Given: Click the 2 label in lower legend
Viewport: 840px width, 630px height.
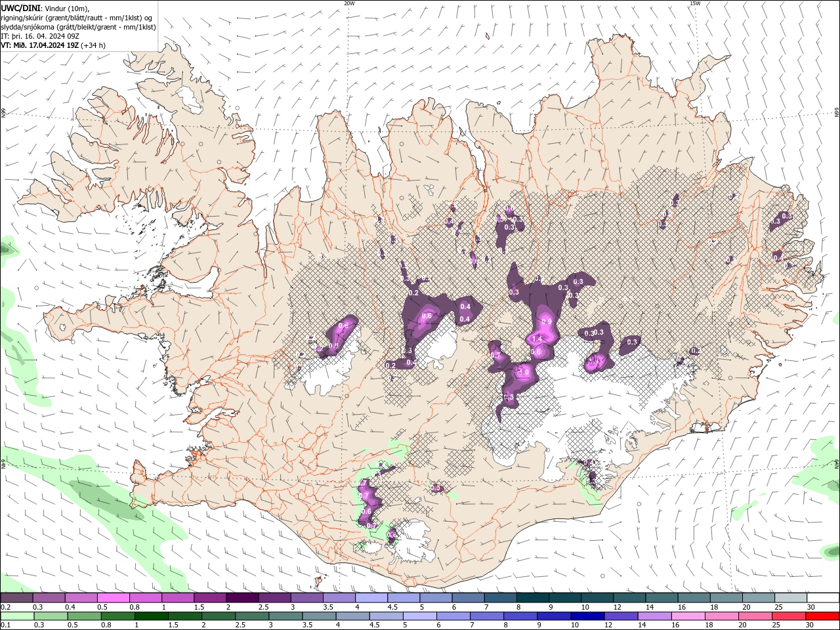Looking at the screenshot, I should [204, 625].
